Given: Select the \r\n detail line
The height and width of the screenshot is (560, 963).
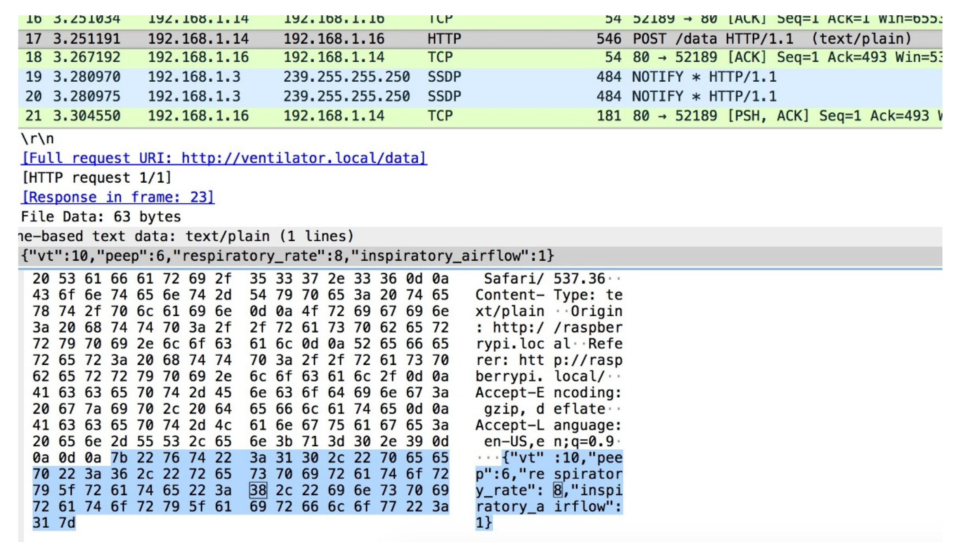Looking at the screenshot, I should tap(37, 139).
